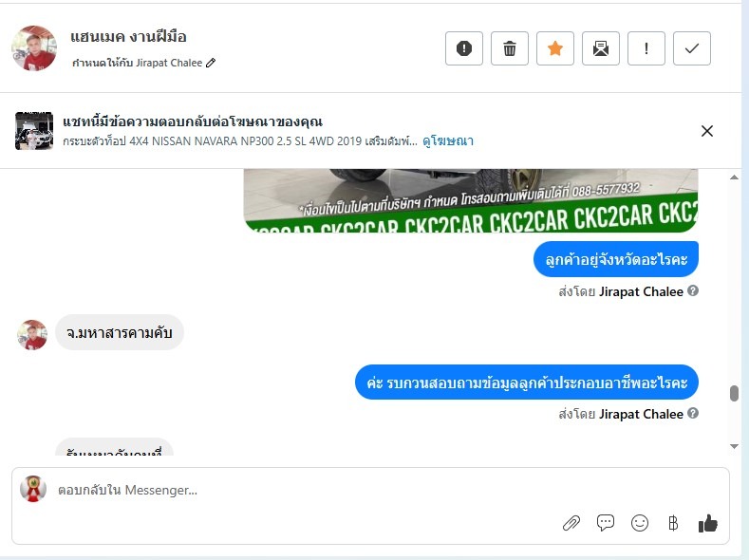Open the CKC2CAR car ad image
The width and height of the screenshot is (749, 560).
click(471, 200)
